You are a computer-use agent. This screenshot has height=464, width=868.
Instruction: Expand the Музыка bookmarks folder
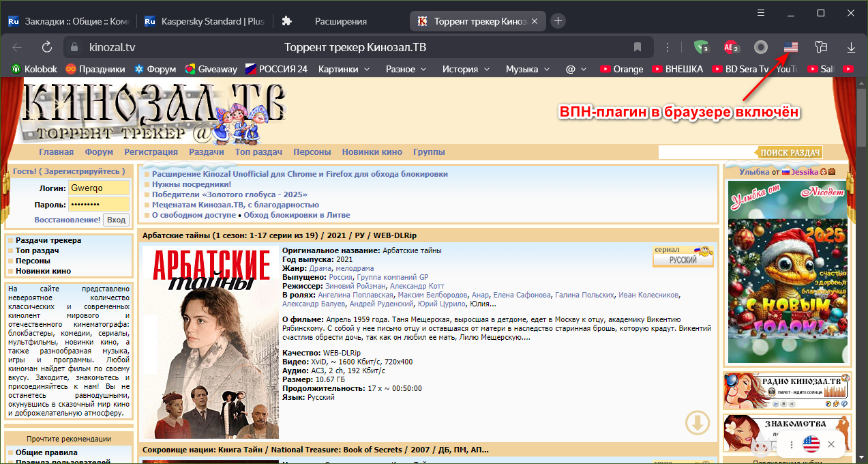(528, 69)
